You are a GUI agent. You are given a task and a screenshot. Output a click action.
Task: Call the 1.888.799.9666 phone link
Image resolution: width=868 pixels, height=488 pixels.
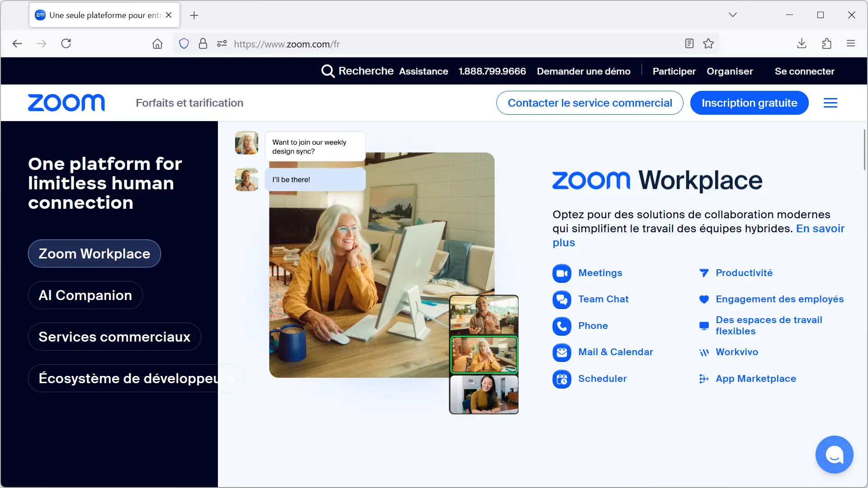point(492,71)
